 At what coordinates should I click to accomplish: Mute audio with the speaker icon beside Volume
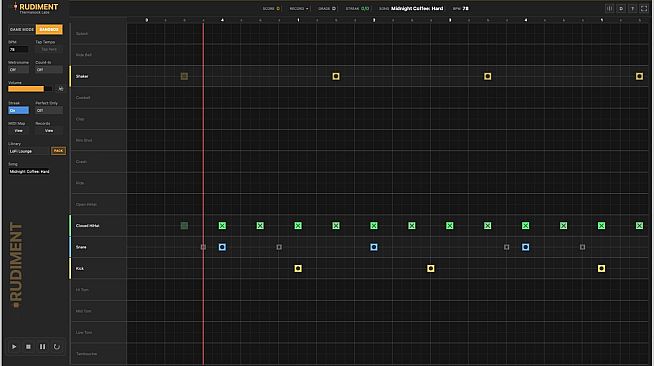click(x=60, y=88)
